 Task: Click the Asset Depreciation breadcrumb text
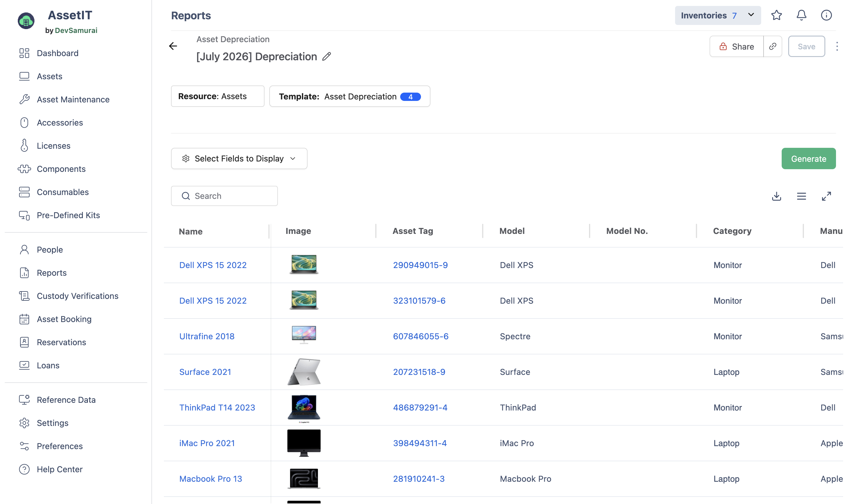[233, 39]
